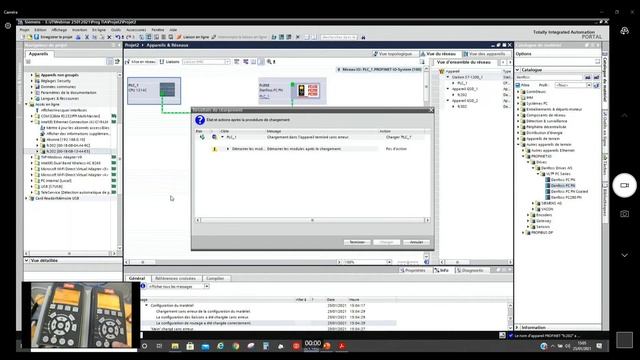Collapse the Catalogue section header
This screenshot has height=360, width=640.
518,70
